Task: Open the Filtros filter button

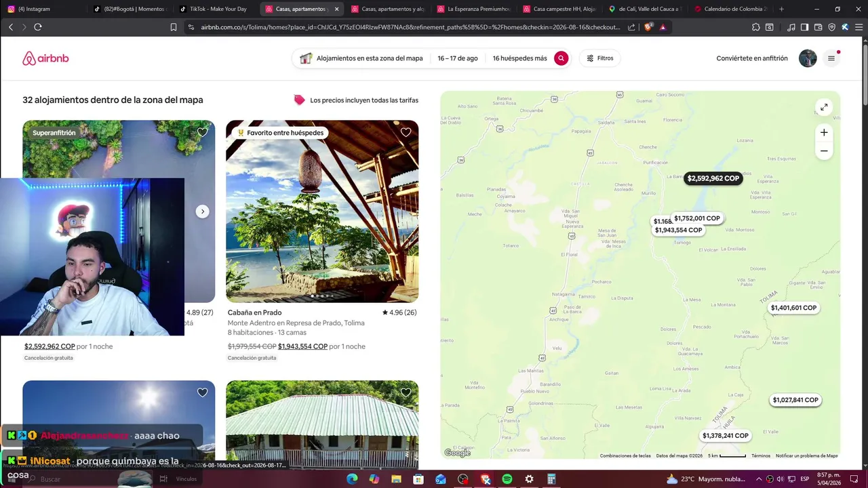Action: click(599, 58)
